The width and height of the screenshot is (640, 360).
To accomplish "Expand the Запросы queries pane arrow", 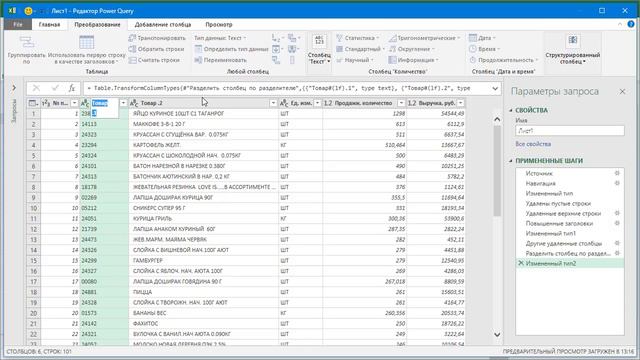I will click(14, 88).
